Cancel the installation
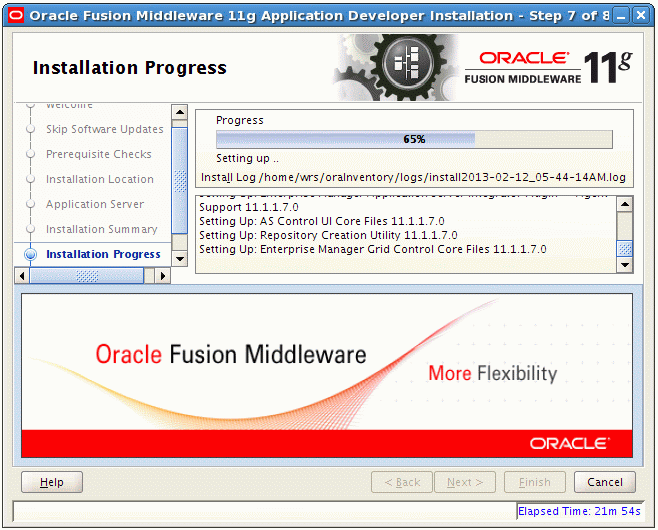 [604, 482]
